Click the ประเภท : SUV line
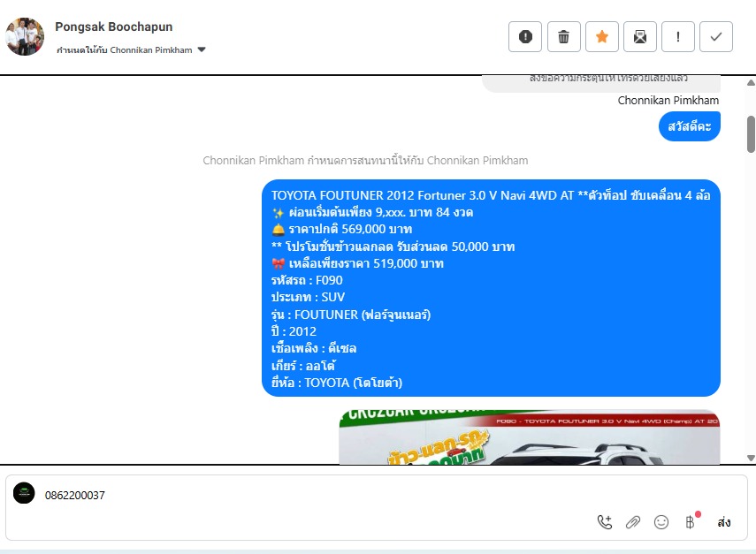The width and height of the screenshot is (756, 554). (x=308, y=297)
